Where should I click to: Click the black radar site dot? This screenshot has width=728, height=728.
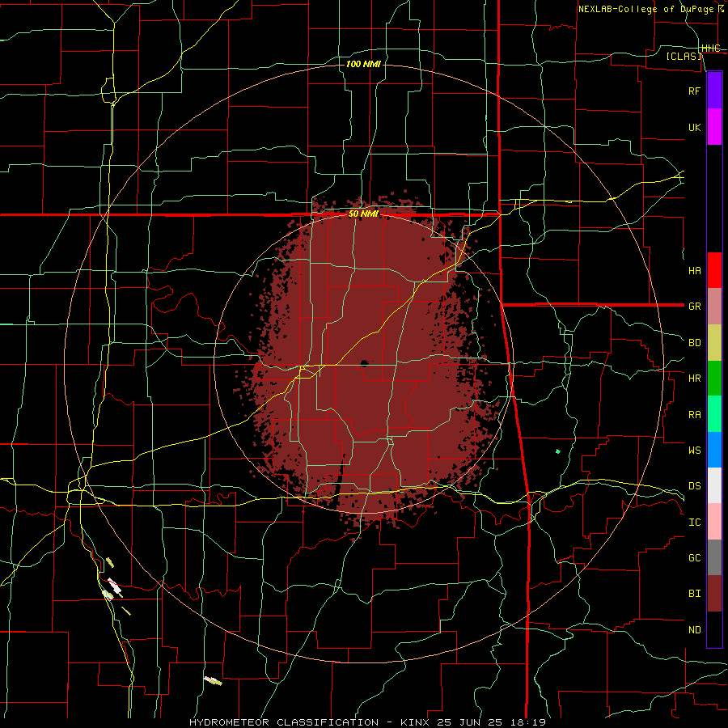(x=364, y=363)
